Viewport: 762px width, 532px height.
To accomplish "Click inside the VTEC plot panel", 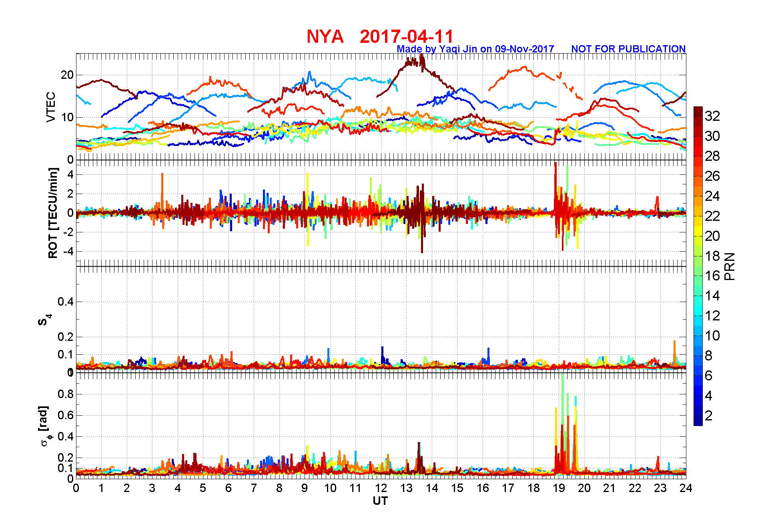I will click(x=381, y=107).
